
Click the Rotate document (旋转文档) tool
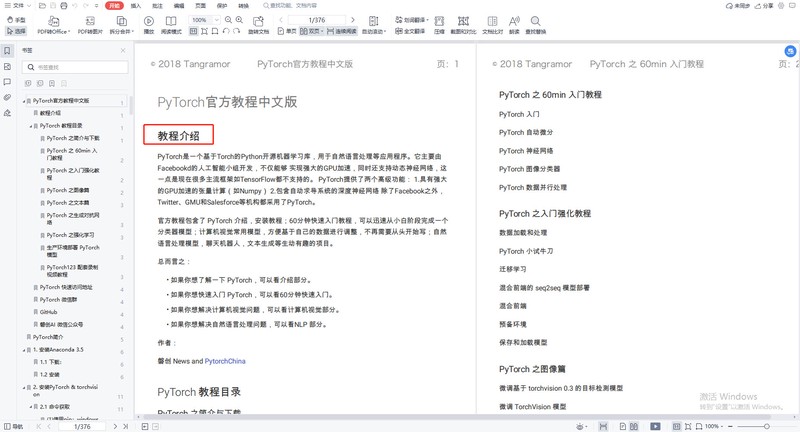[x=259, y=25]
